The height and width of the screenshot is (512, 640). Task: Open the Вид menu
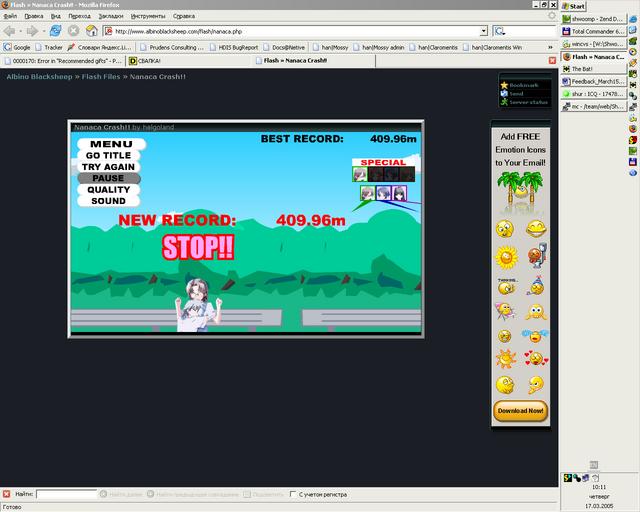[56, 16]
